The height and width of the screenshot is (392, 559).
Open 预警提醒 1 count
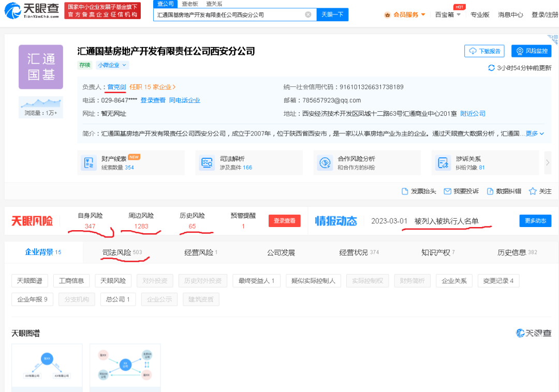pos(243,226)
